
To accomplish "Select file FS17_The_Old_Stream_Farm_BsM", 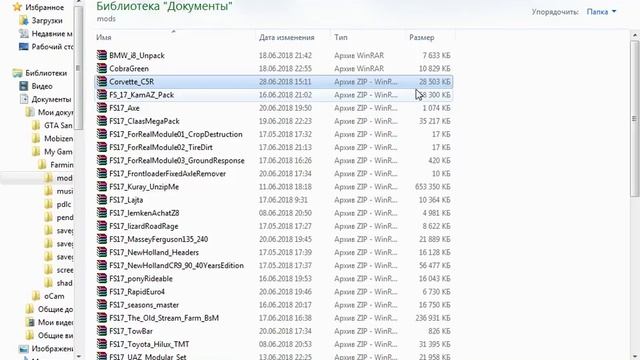I will pyautogui.click(x=164, y=318).
